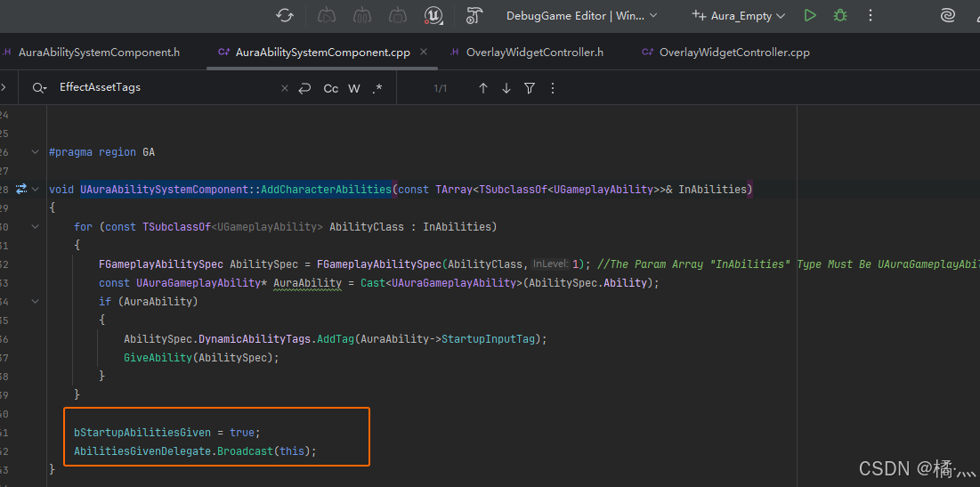
Task: Click the Broadcast method call
Action: point(245,451)
